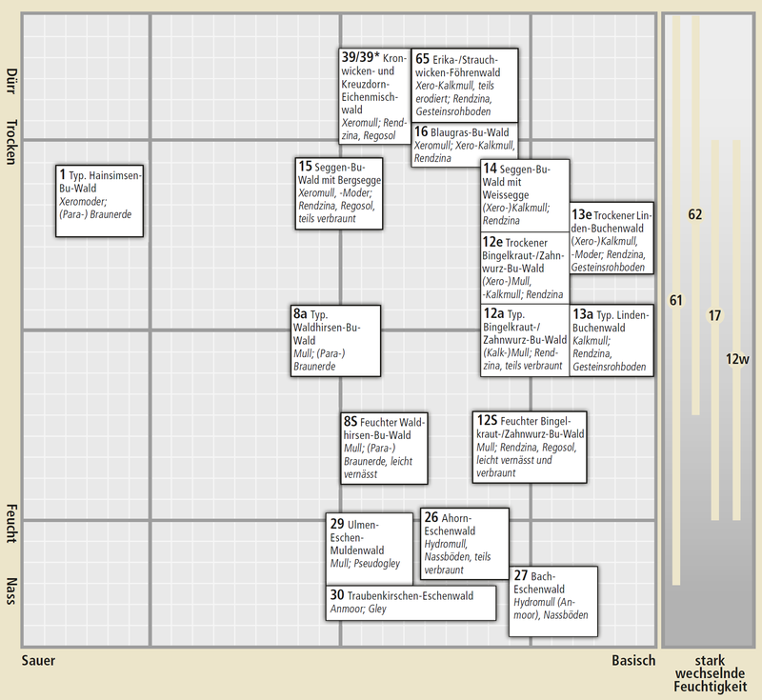Click the Basisch axis label
762x700 pixels.
[x=633, y=661]
